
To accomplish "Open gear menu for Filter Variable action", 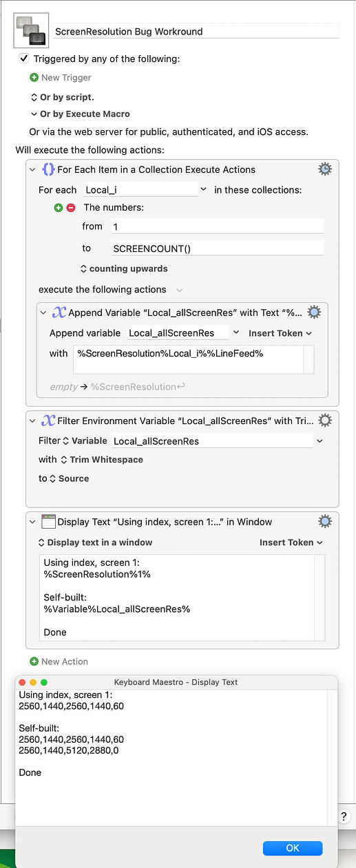I will [x=325, y=421].
